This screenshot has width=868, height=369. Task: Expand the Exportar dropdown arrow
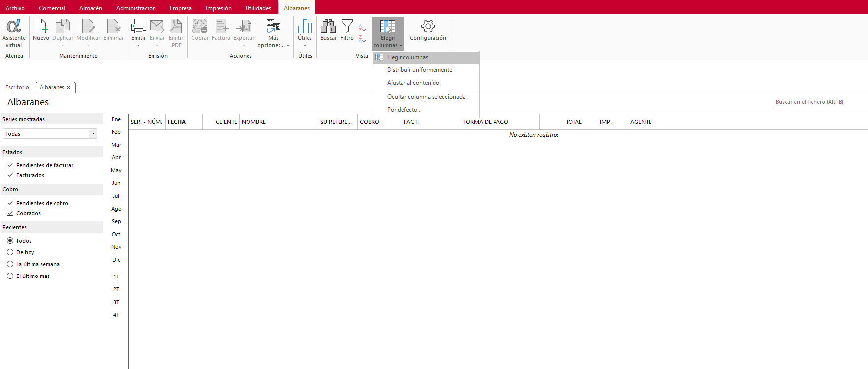[x=244, y=45]
